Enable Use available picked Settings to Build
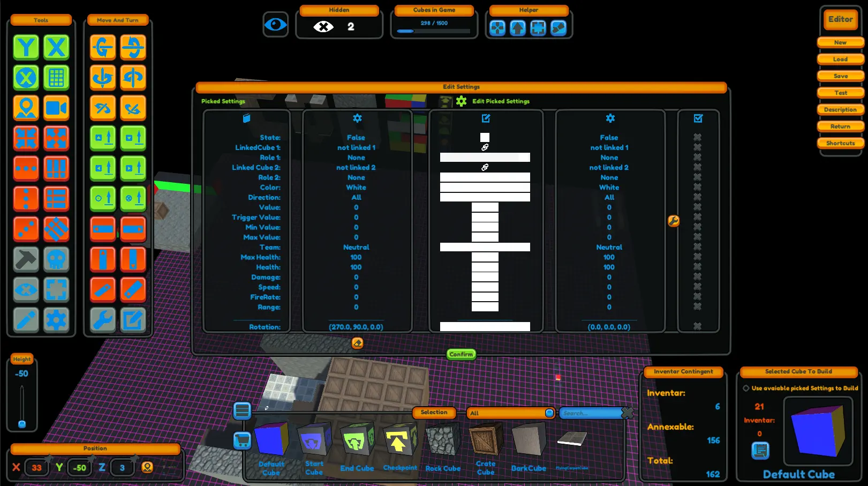868x486 pixels. [x=746, y=388]
